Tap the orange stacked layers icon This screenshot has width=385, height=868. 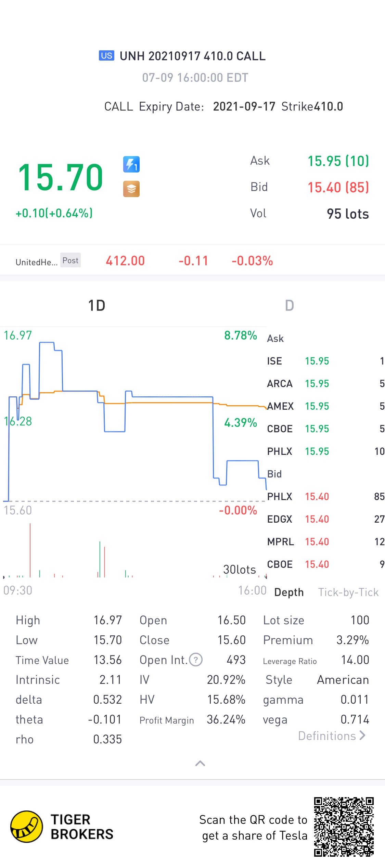point(131,189)
